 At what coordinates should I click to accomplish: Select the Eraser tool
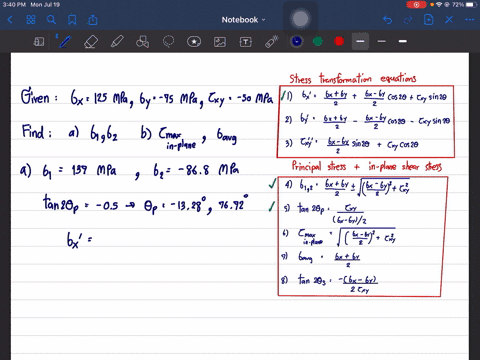click(x=91, y=42)
